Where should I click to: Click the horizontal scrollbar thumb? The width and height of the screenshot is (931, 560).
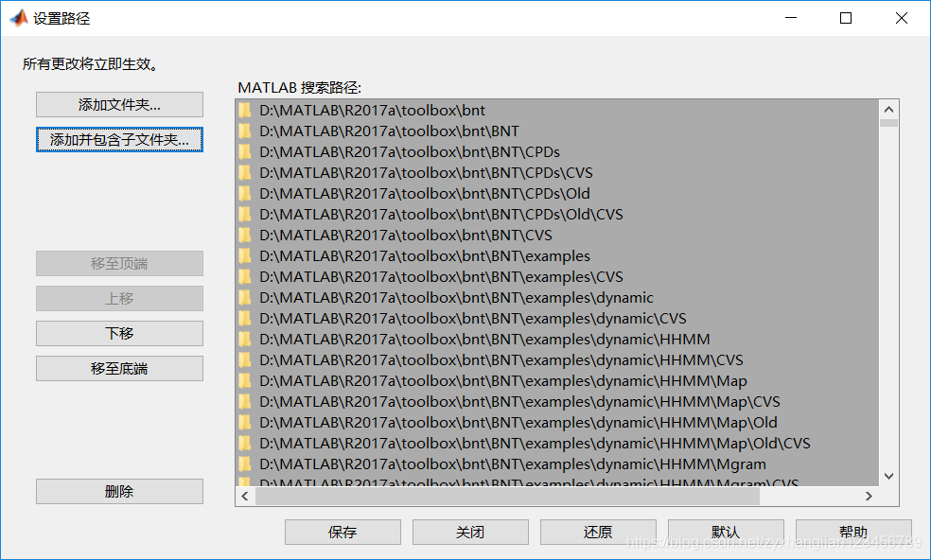(x=508, y=496)
